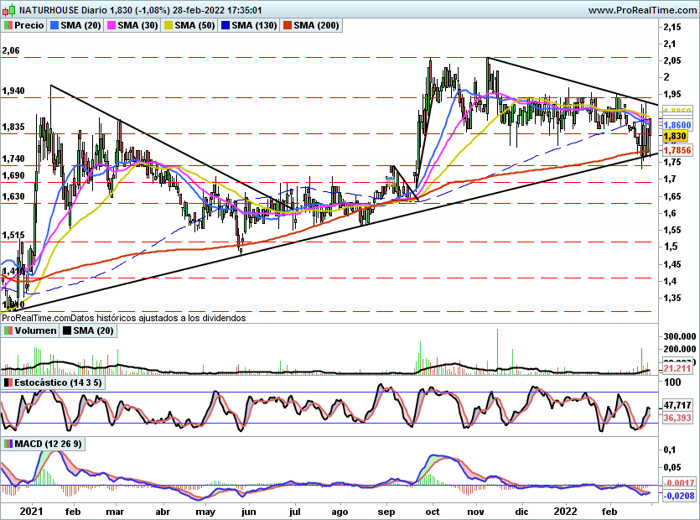Click the 1,630 level label
Screen dimensions: 700x520
[13, 196]
